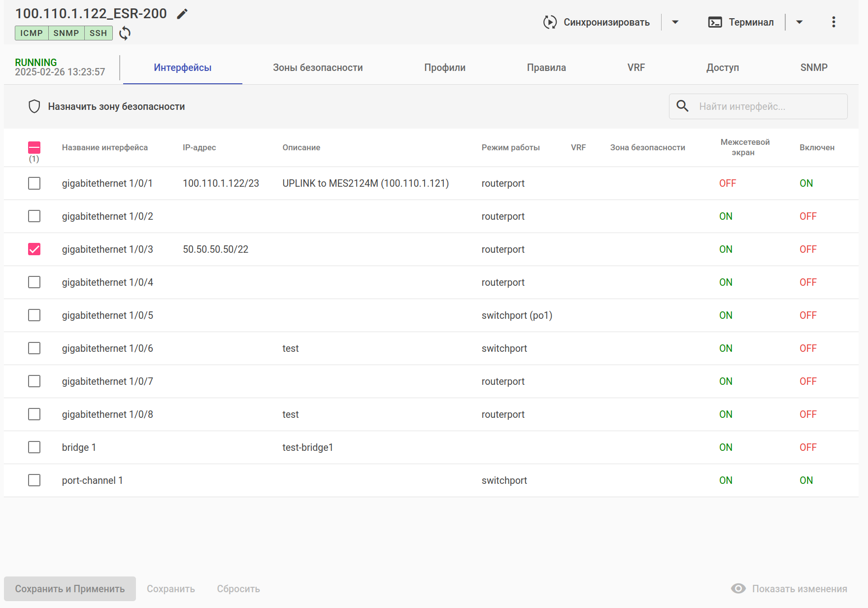Select the gigabitethernet 1/0/1 checkbox
The height and width of the screenshot is (608, 868).
[x=34, y=183]
